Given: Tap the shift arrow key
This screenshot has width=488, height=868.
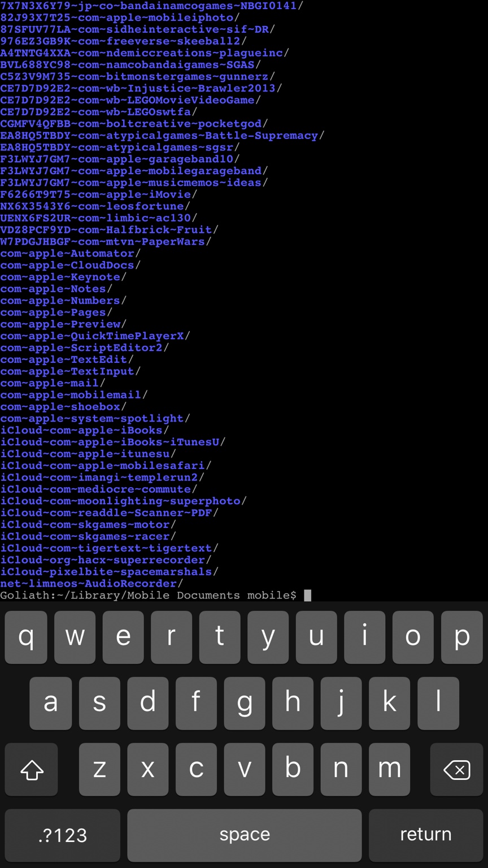Looking at the screenshot, I should tap(32, 769).
